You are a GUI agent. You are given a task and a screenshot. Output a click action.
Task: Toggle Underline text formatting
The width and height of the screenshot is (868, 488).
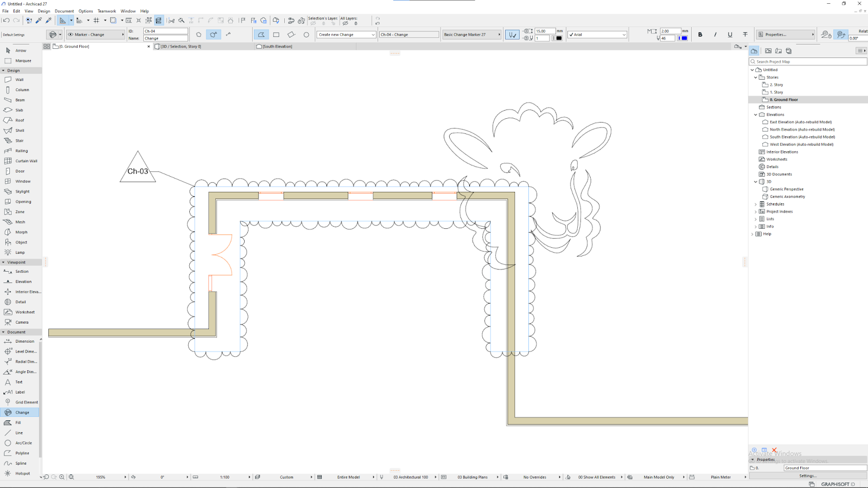tap(730, 35)
